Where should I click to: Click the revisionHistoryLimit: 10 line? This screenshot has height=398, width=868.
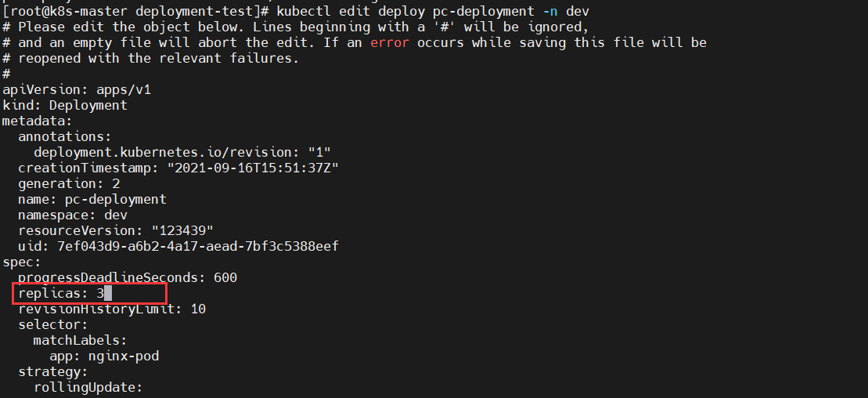(112, 309)
